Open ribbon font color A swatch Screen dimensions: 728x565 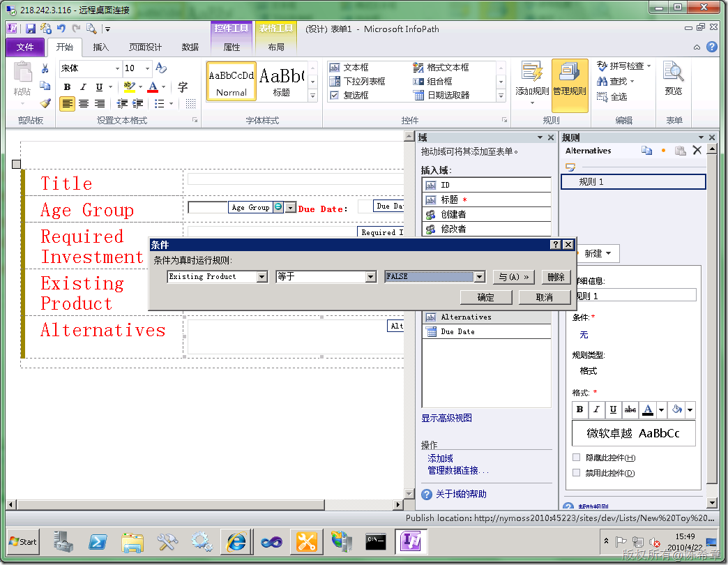click(153, 86)
